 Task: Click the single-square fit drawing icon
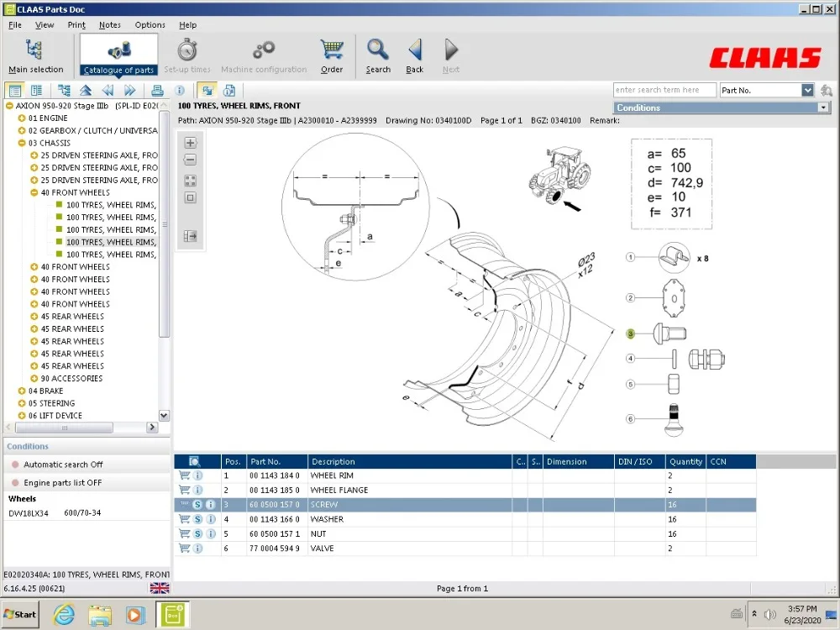(x=190, y=197)
